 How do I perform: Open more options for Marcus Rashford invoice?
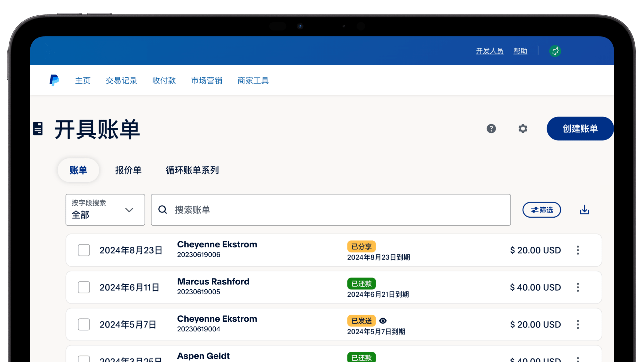coord(578,287)
